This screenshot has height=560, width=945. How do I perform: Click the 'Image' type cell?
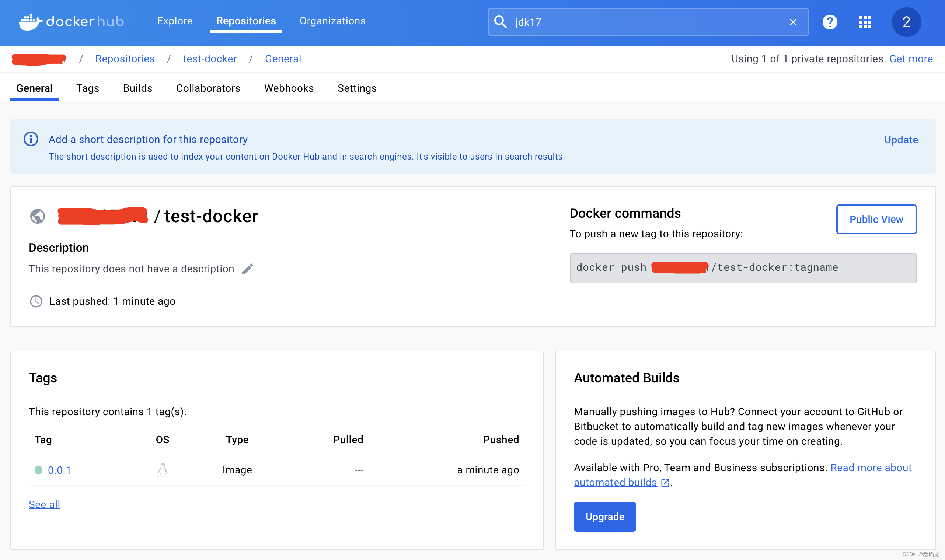(237, 470)
